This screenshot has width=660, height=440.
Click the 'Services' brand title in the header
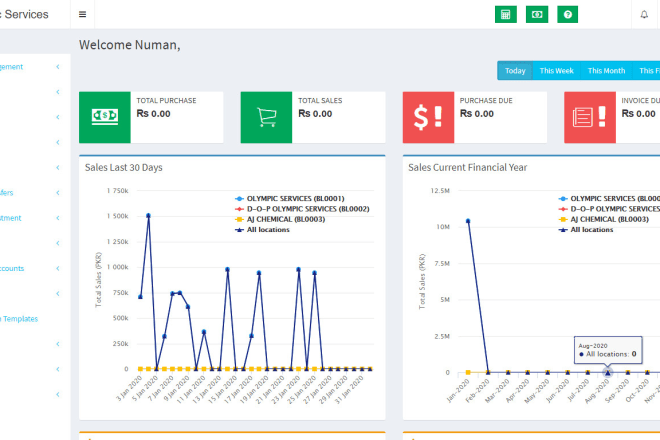click(26, 14)
